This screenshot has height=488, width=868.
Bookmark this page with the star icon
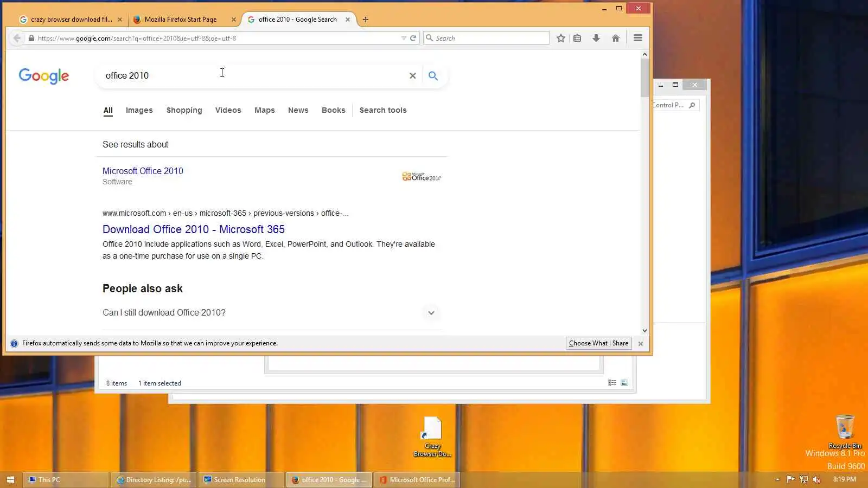pyautogui.click(x=561, y=38)
